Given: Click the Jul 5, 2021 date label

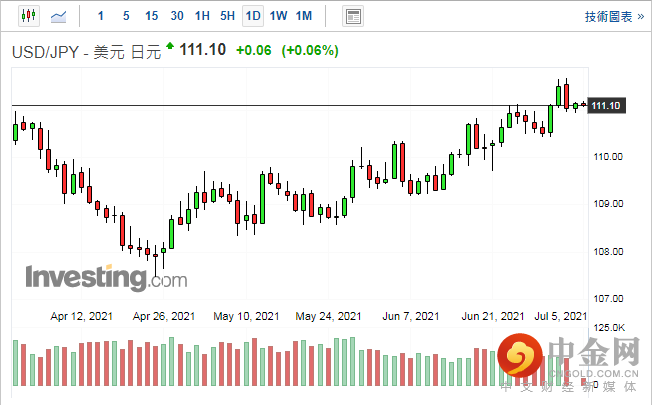Looking at the screenshot, I should [x=561, y=316].
